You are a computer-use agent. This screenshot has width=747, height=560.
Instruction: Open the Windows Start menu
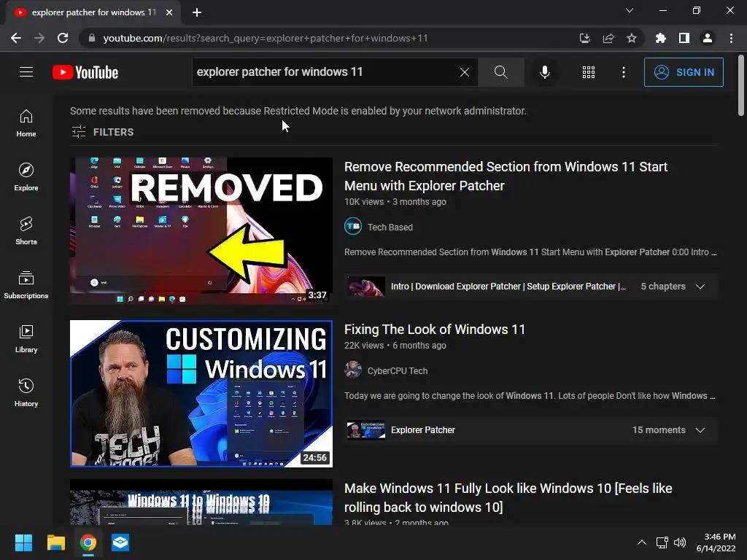(23, 542)
